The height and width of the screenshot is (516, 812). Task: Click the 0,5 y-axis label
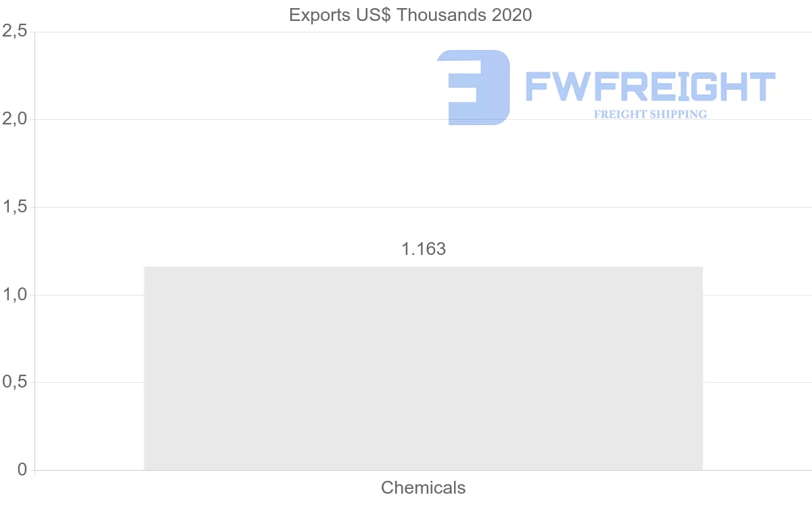coord(15,382)
